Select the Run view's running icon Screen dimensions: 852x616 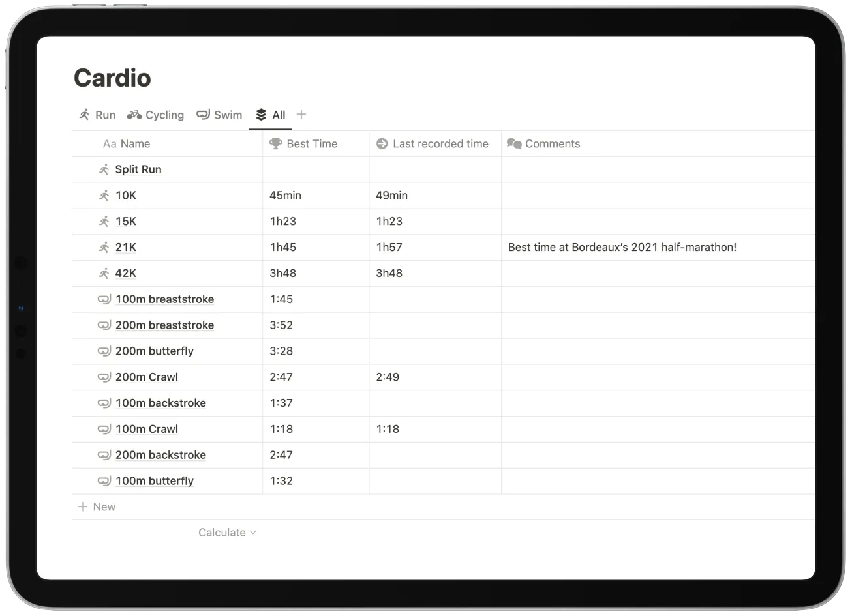tap(84, 115)
